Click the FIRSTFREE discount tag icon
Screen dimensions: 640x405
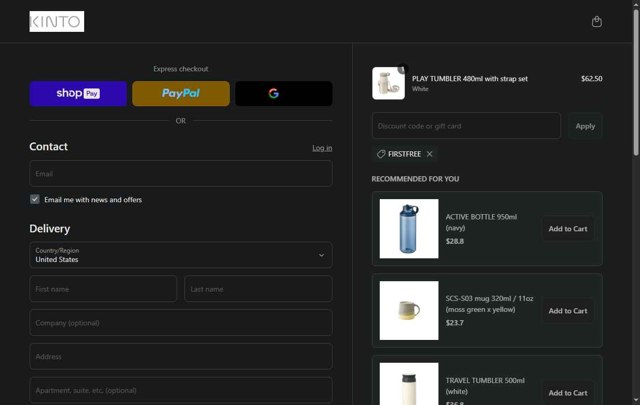(x=381, y=154)
